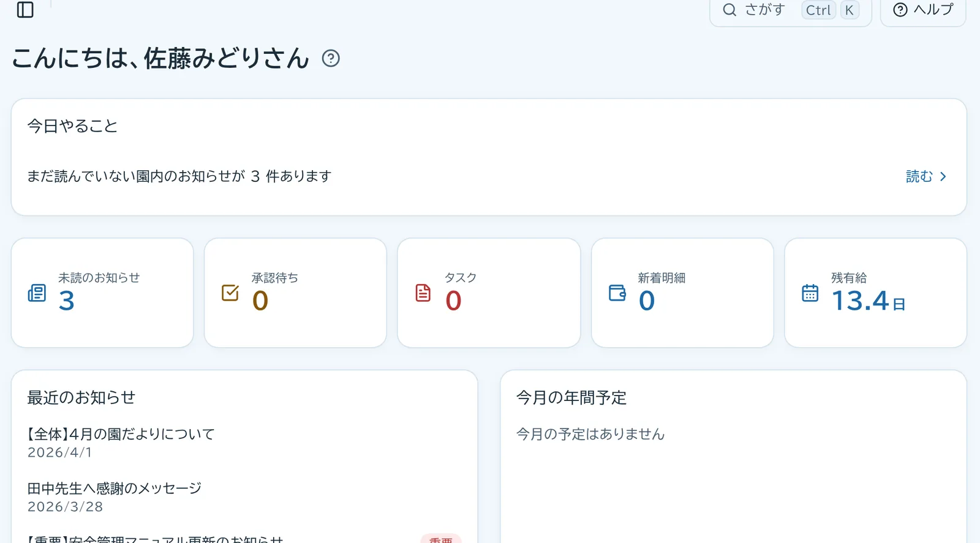980x543 pixels.
Task: Click the wallet icon for 新着明細
Action: [x=617, y=293]
